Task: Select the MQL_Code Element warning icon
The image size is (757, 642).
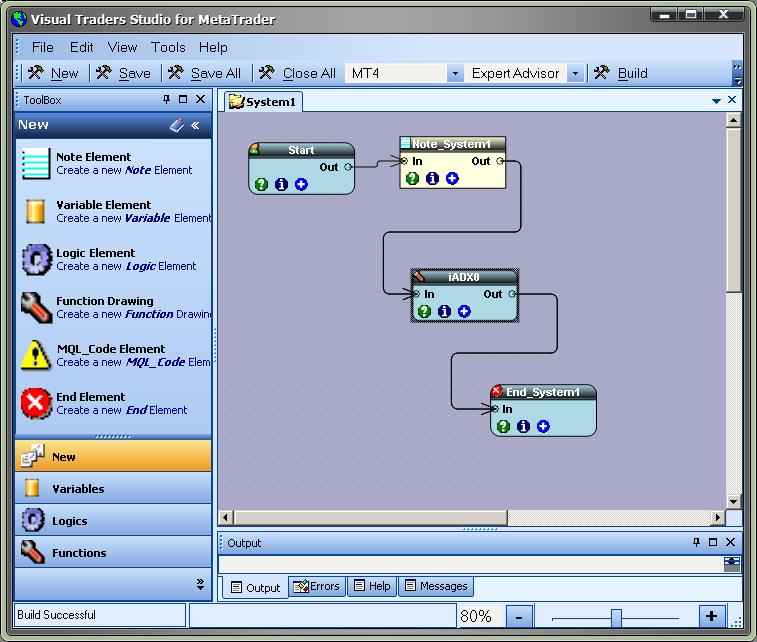Action: pos(35,355)
